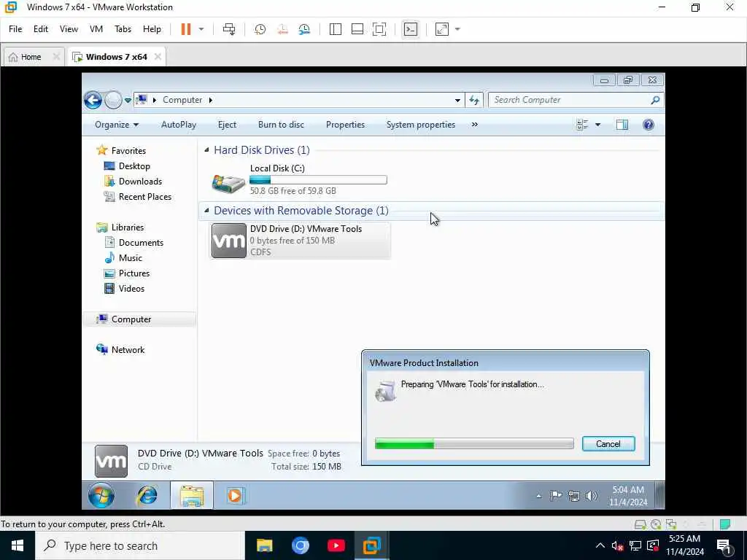The width and height of the screenshot is (747, 560).
Task: Open the Edit menu in VMware
Action: 41,29
